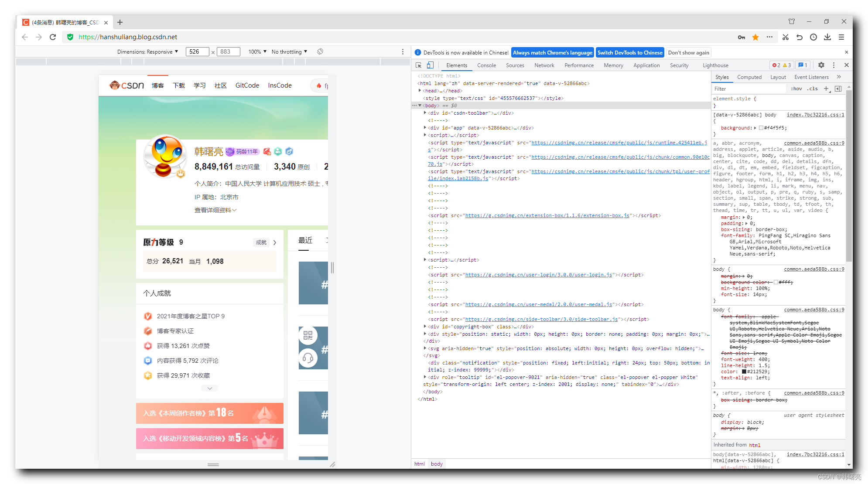This screenshot has height=484, width=868.
Task: Click the headset customer service icon
Action: coord(308,358)
